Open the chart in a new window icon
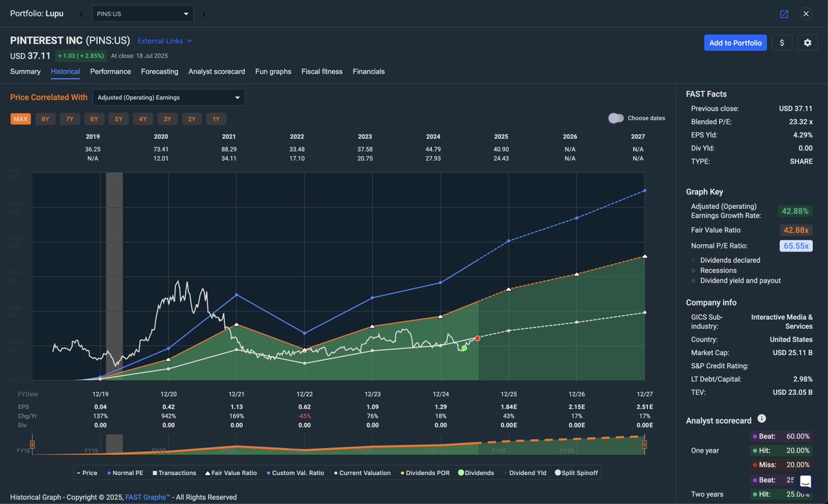This screenshot has width=828, height=504. pos(785,14)
